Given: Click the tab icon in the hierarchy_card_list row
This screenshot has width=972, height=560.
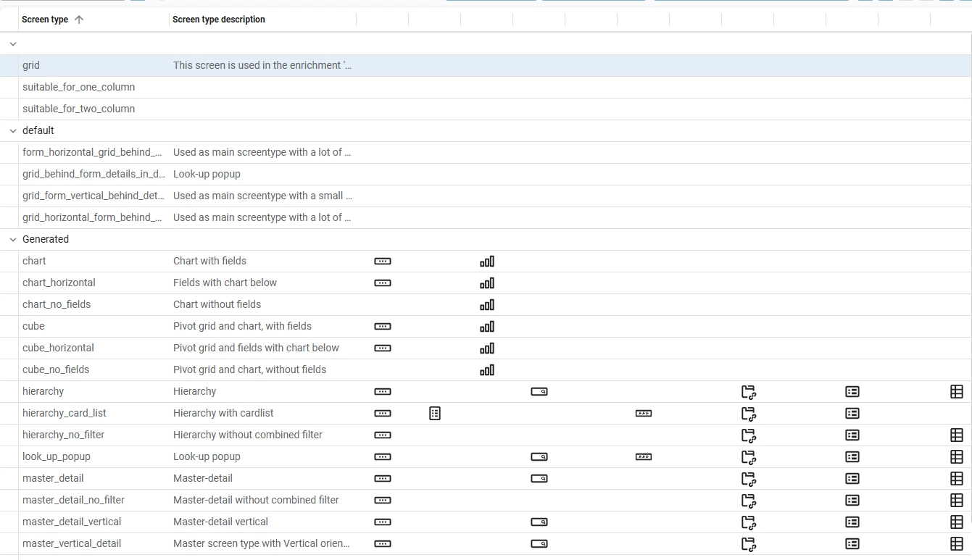Looking at the screenshot, I should (x=644, y=414).
